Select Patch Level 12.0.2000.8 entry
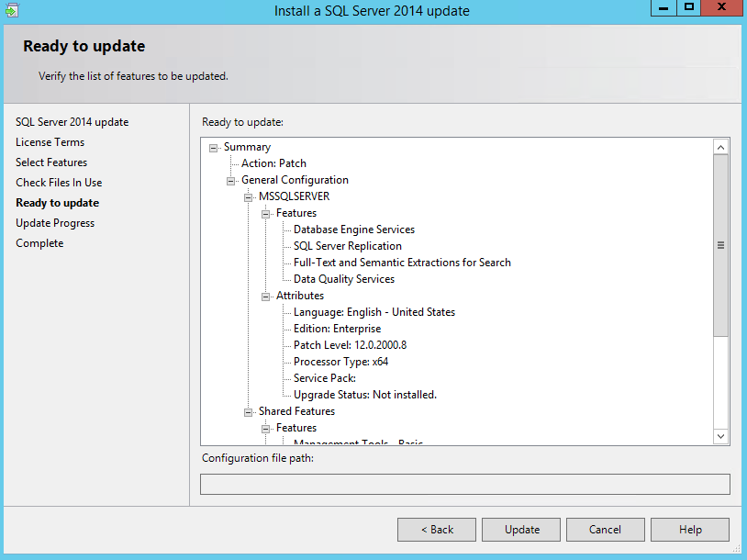747x560 pixels. [350, 345]
